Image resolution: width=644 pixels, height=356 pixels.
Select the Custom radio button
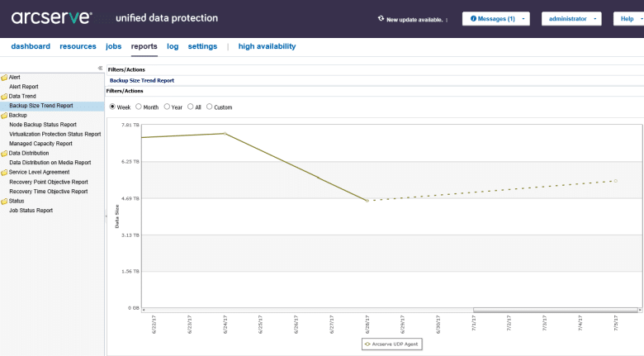209,107
